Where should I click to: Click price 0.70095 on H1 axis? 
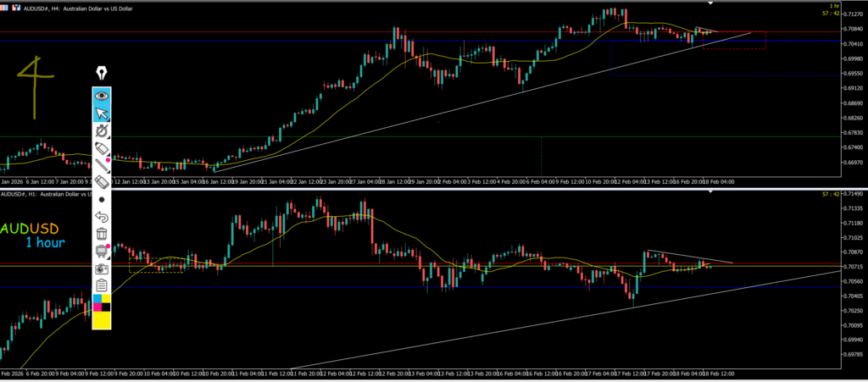pos(852,325)
